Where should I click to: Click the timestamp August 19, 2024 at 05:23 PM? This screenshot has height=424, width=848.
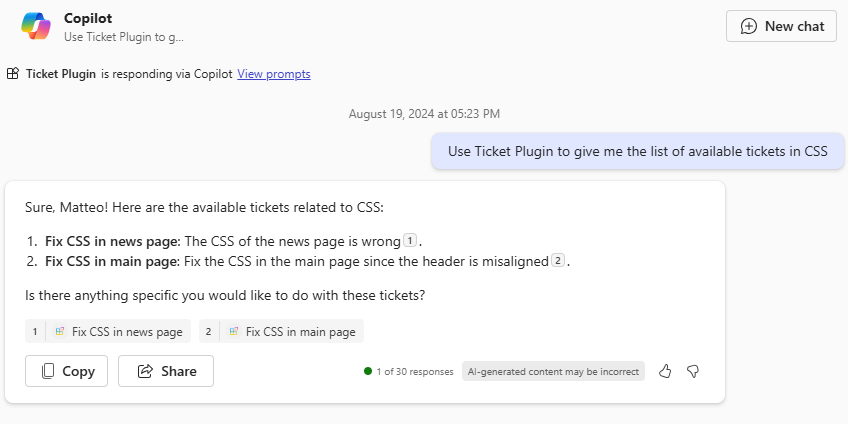tap(424, 114)
